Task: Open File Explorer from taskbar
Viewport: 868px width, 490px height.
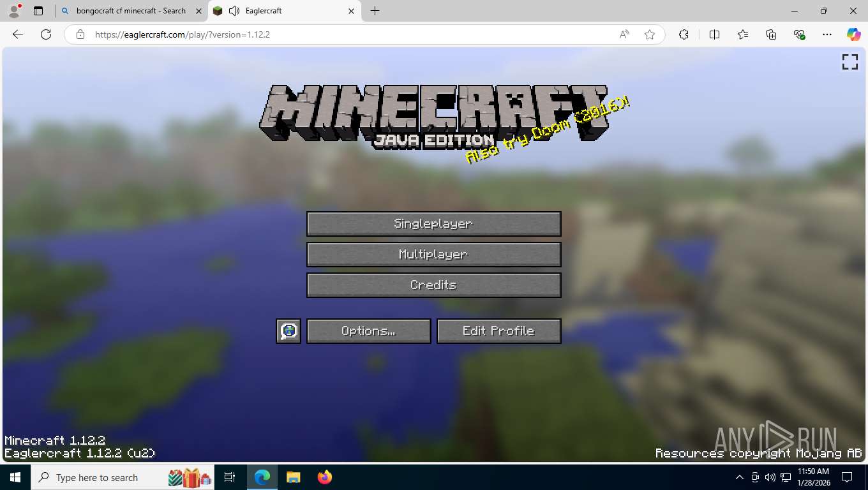Action: pos(293,477)
